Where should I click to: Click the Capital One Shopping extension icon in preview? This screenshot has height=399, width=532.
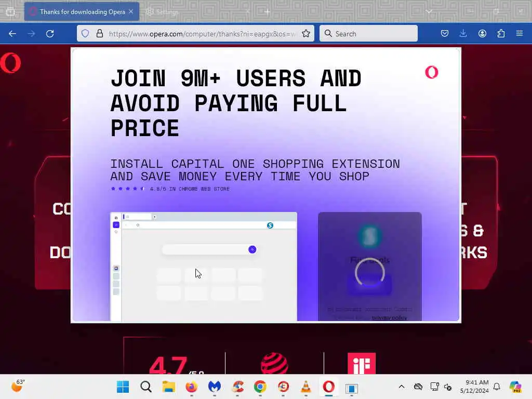270,225
